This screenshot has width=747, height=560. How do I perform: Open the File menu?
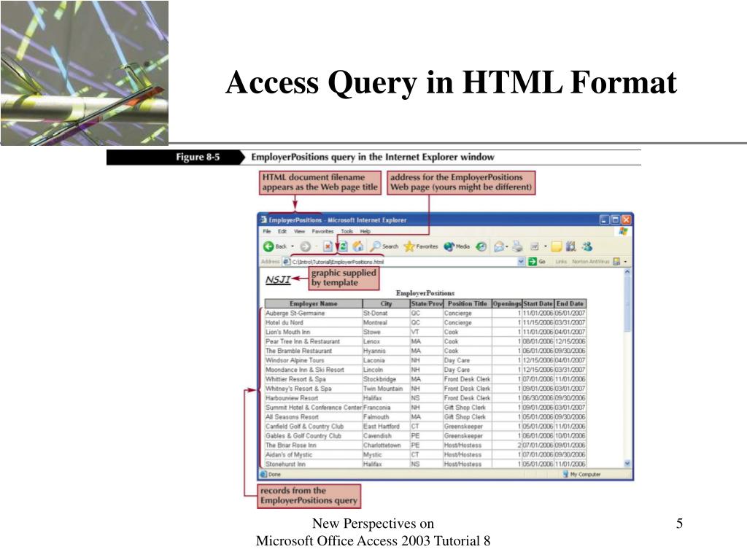(x=267, y=231)
